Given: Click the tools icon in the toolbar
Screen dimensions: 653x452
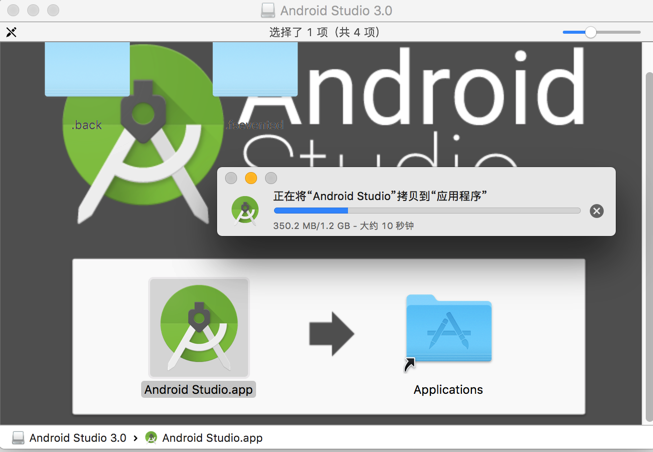Looking at the screenshot, I should pyautogui.click(x=11, y=32).
